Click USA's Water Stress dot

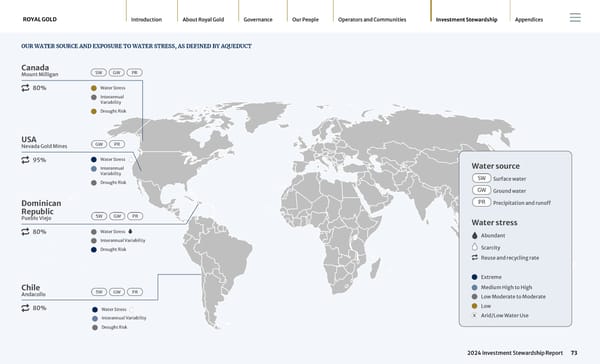(x=94, y=159)
